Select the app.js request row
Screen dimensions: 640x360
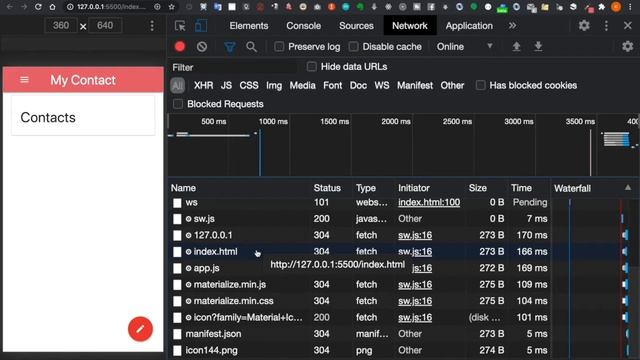tap(359, 268)
